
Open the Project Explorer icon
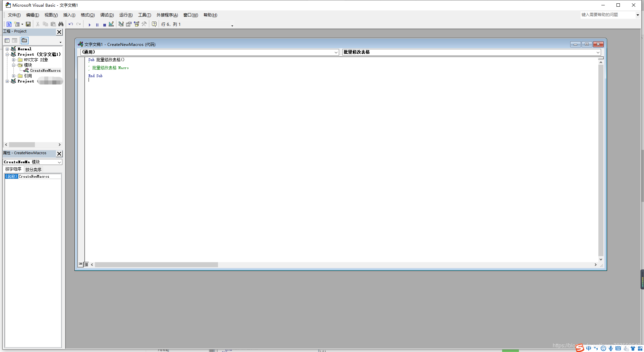[x=121, y=24]
